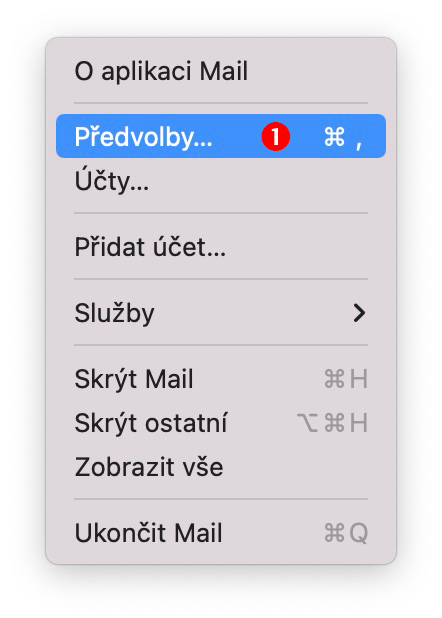Click the Command symbol in Skrýt ostatní shortcut

pos(334,423)
